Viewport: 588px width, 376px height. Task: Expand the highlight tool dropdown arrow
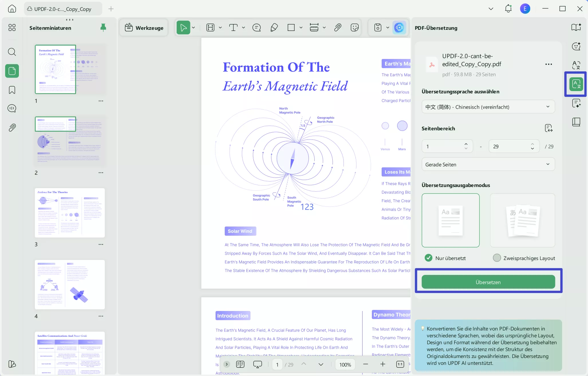coord(220,27)
